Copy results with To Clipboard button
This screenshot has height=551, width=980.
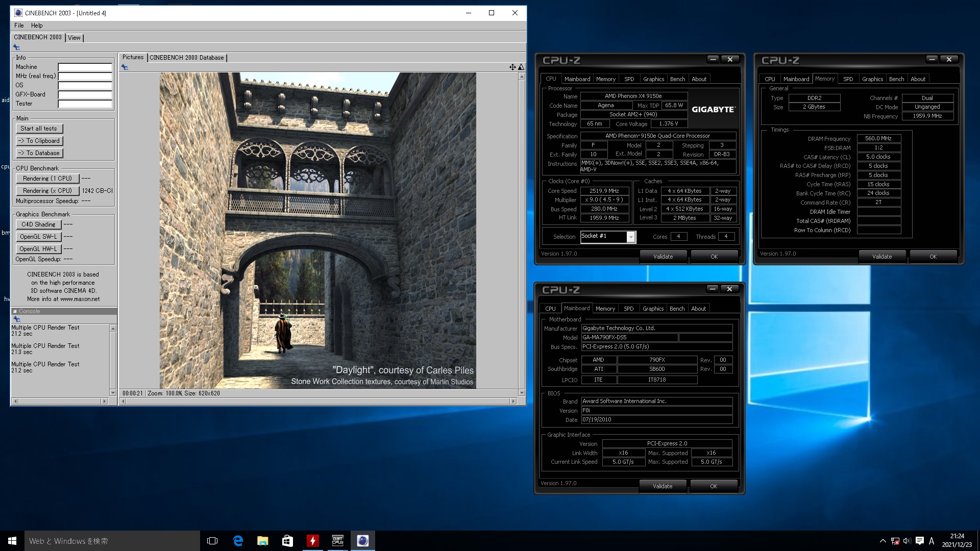pyautogui.click(x=39, y=141)
